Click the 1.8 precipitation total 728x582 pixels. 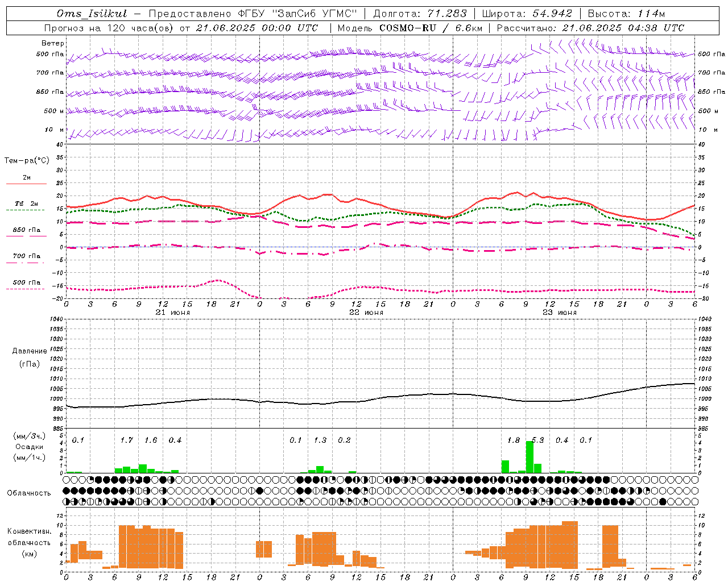point(514,440)
